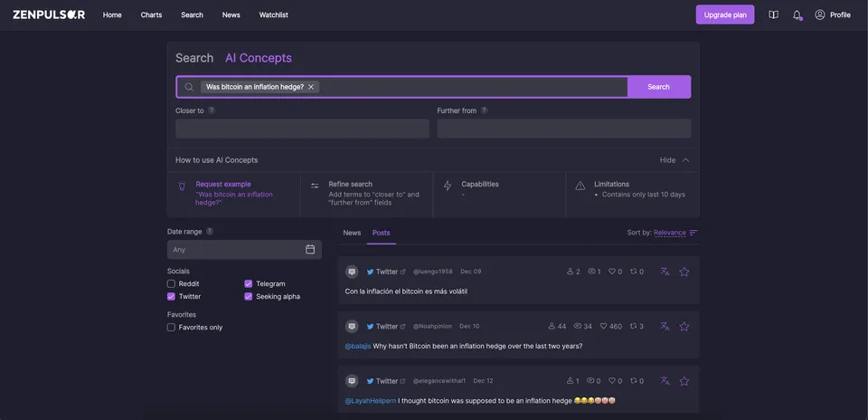This screenshot has height=420, width=868.
Task: Click 'Con la inflación el bitcoin es más volátil'
Action: point(406,291)
